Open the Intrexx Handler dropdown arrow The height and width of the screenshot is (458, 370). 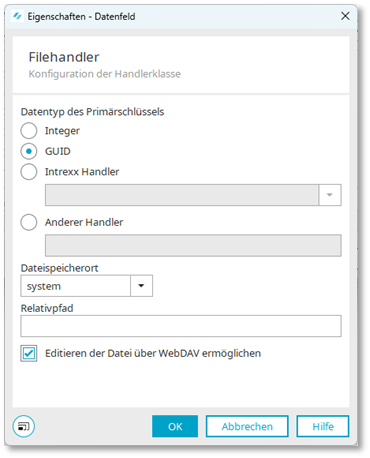click(x=330, y=195)
